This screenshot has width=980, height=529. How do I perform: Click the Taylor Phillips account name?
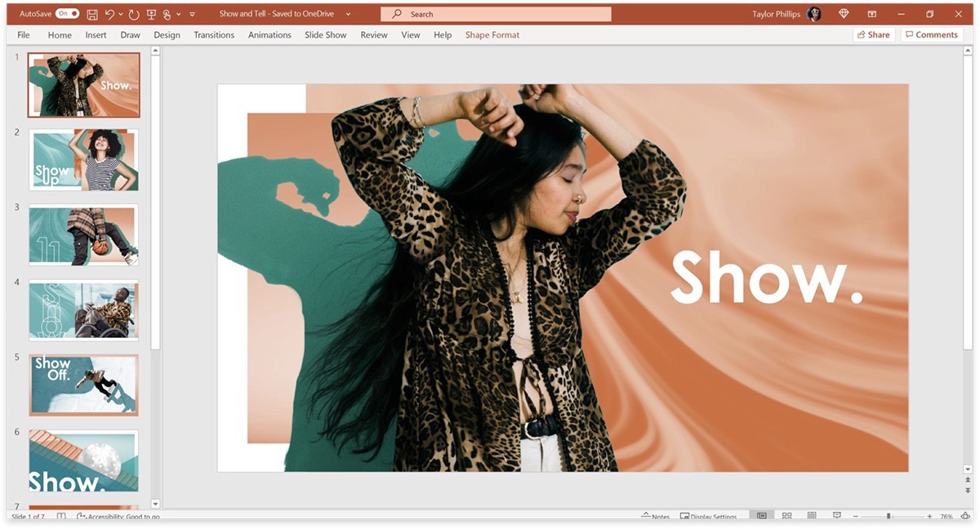point(776,14)
